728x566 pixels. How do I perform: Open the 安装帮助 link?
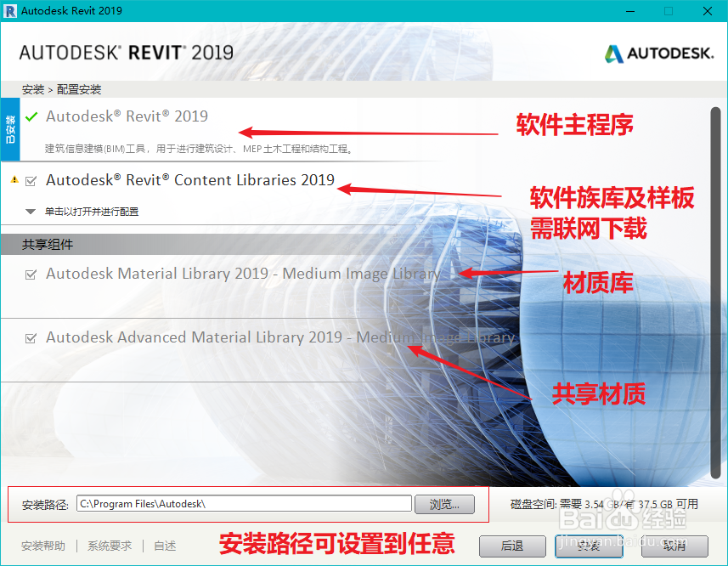[x=43, y=546]
